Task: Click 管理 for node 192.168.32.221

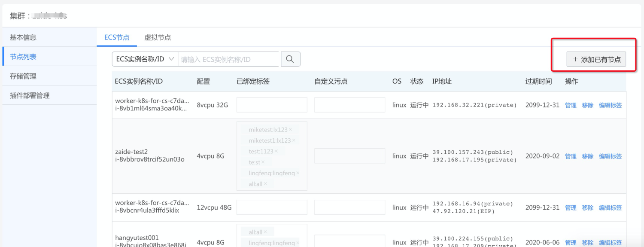Action: pos(571,105)
